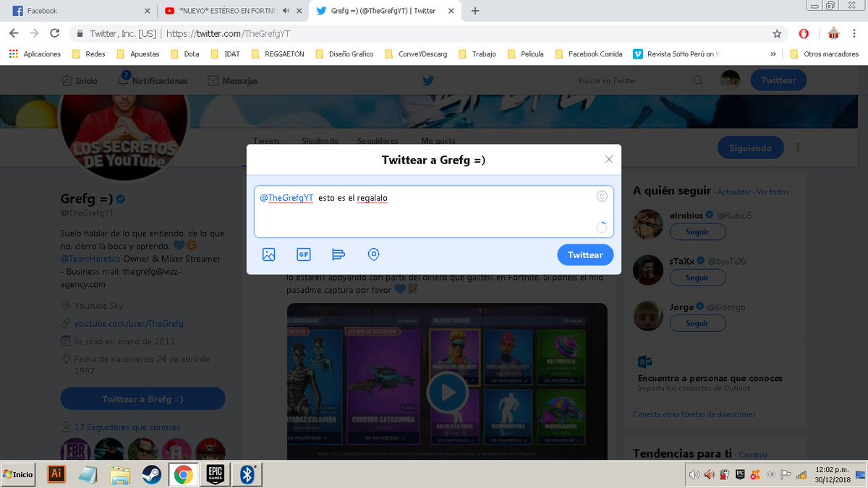
Task: Open the system tray volume icon
Action: click(694, 475)
